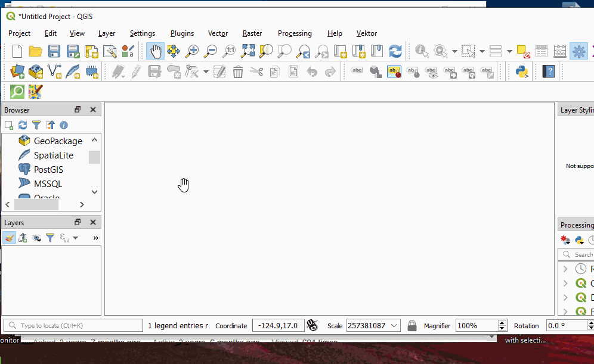Screen dimensions: 594x364
Task: Expand the second Processing toolbox group
Action: 565,283
